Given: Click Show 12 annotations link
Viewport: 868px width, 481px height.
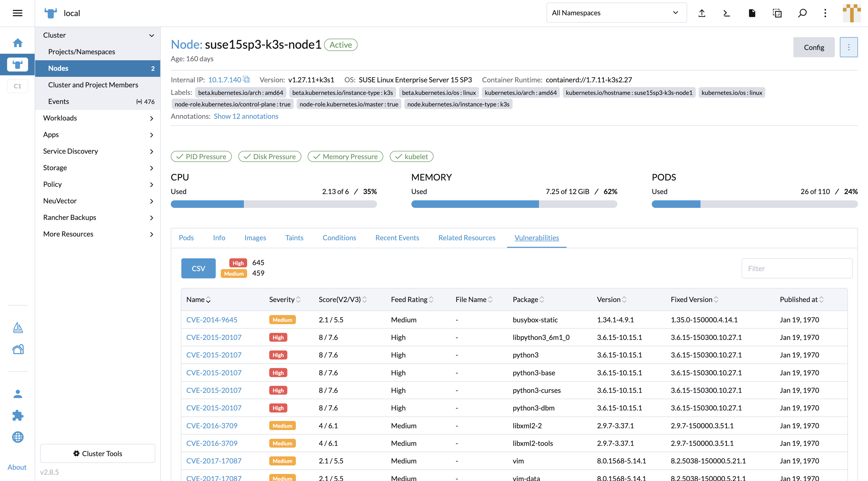Looking at the screenshot, I should tap(246, 116).
